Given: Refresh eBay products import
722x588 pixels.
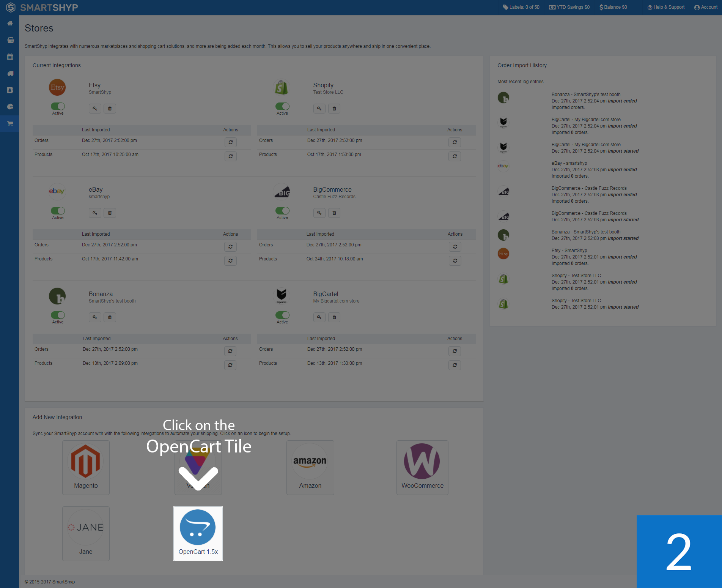Looking at the screenshot, I should point(230,261).
